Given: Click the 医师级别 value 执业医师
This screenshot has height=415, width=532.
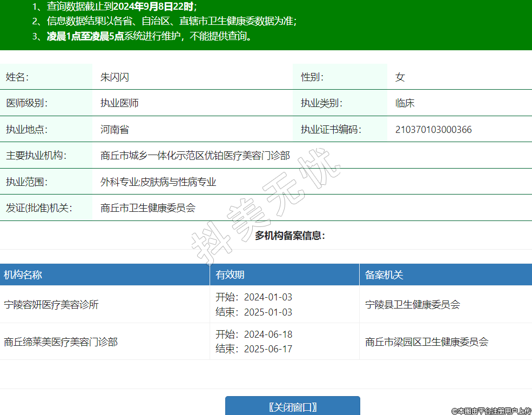Looking at the screenshot, I should 119,103.
